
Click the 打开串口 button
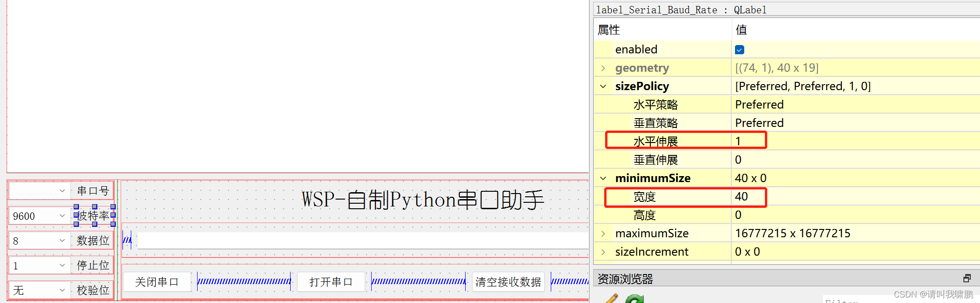[x=331, y=282]
